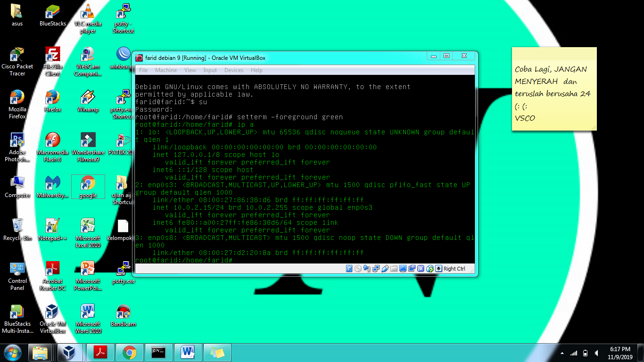Open Adobe Acrobat from the taskbar
The image size is (644, 362).
[x=100, y=352]
